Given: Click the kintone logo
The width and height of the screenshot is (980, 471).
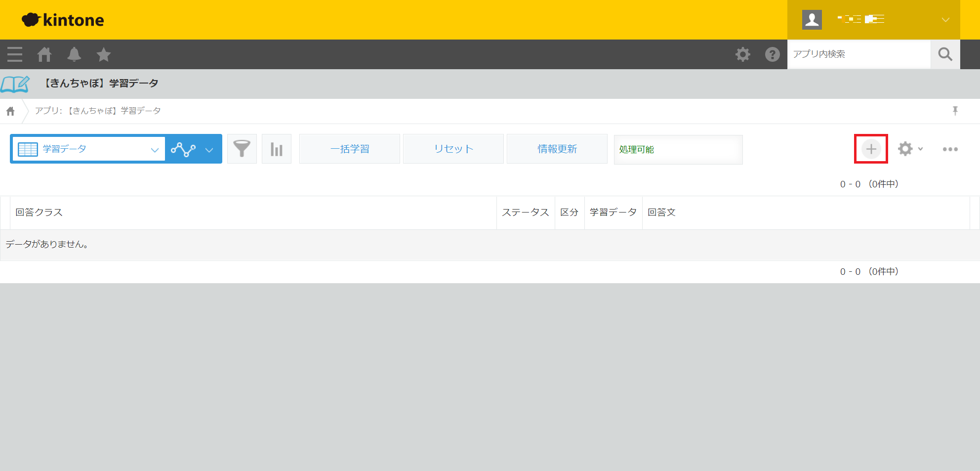Looking at the screenshot, I should (63, 20).
